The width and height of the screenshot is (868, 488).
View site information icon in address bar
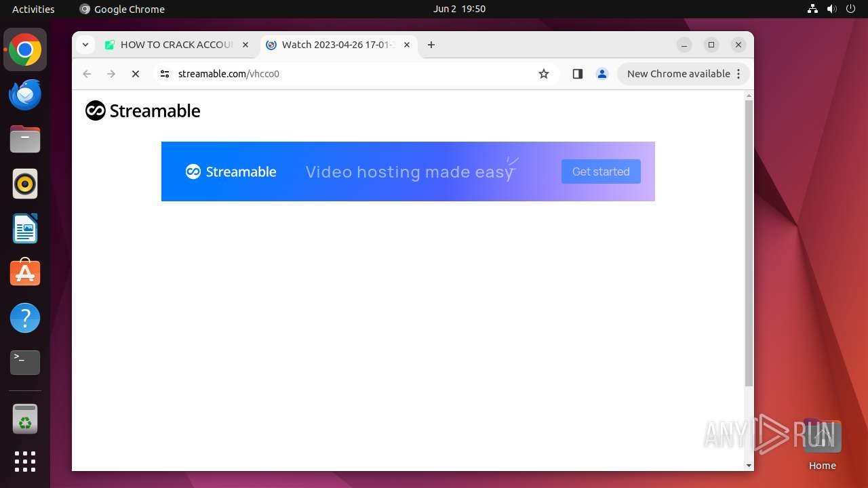(165, 74)
